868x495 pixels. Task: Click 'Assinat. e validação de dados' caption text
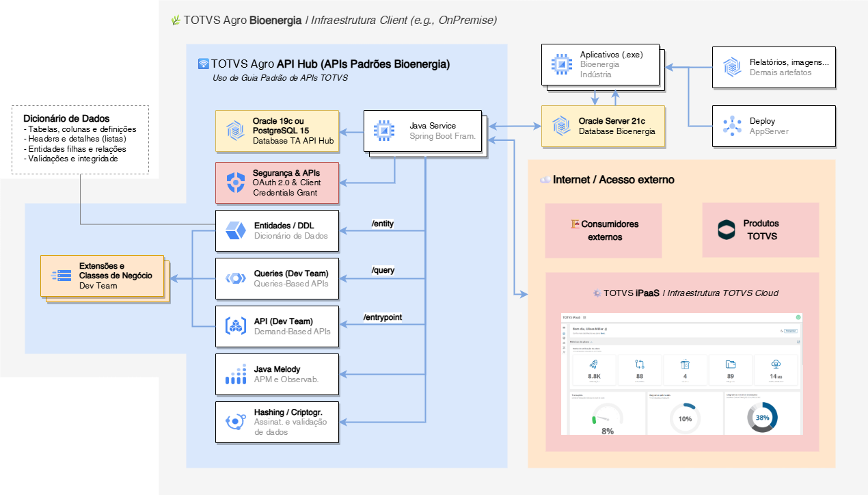290,427
